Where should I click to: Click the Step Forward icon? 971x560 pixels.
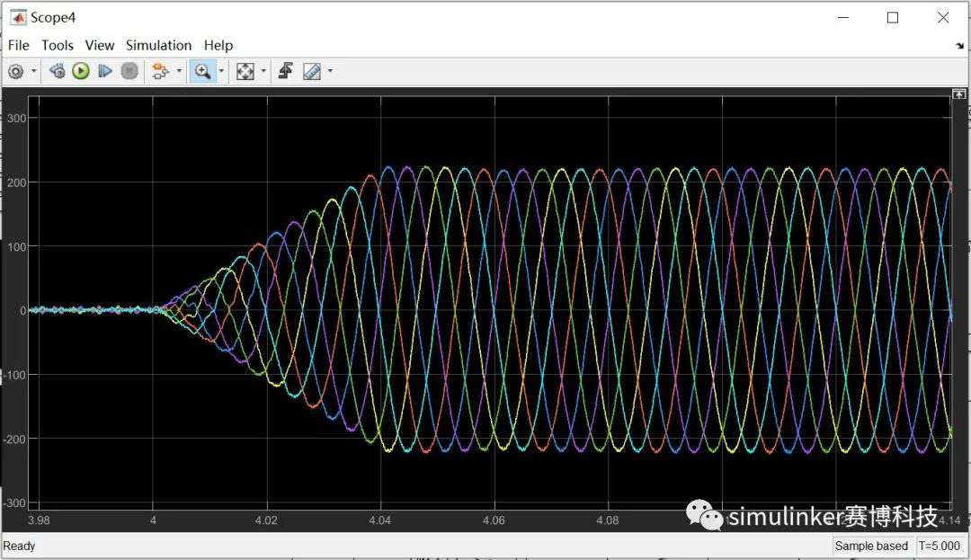(x=104, y=71)
